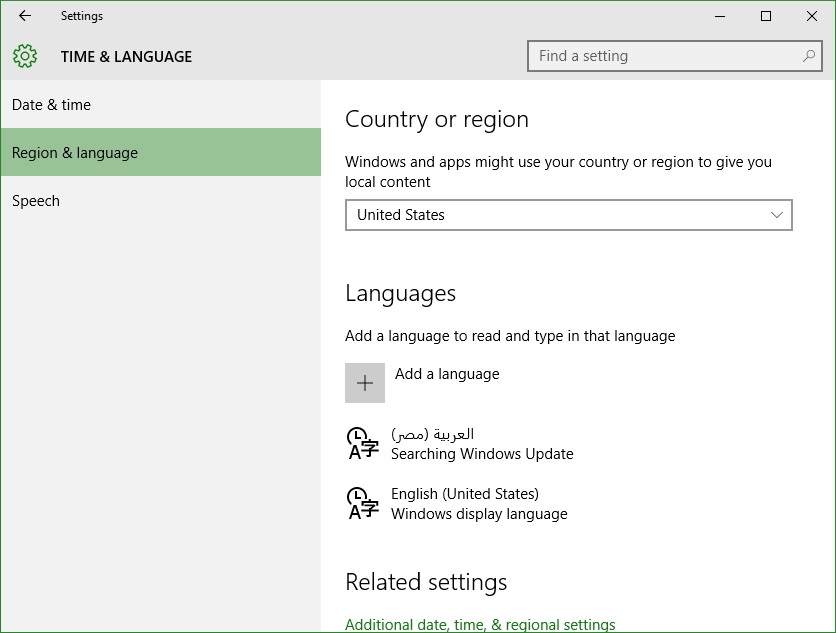Select the Region & language section
Image resolution: width=836 pixels, height=633 pixels.
[161, 153]
